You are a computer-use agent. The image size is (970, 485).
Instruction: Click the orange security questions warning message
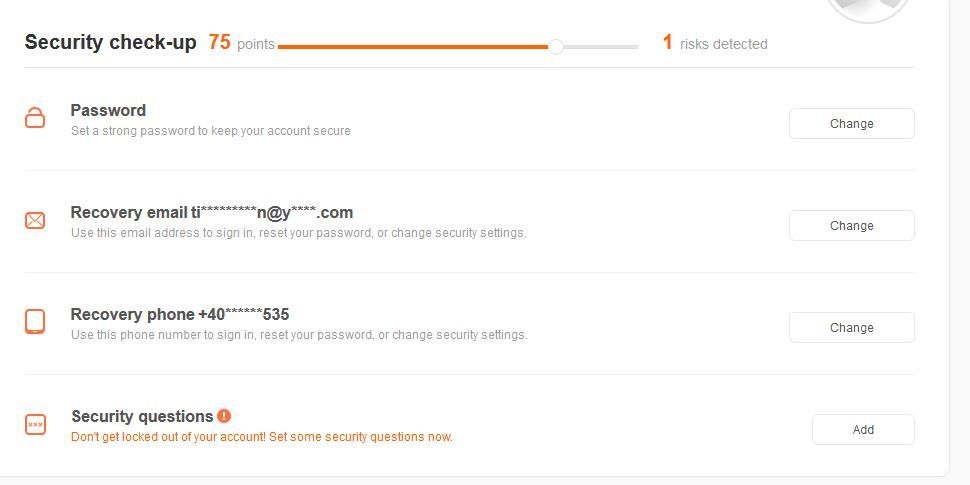(x=262, y=437)
